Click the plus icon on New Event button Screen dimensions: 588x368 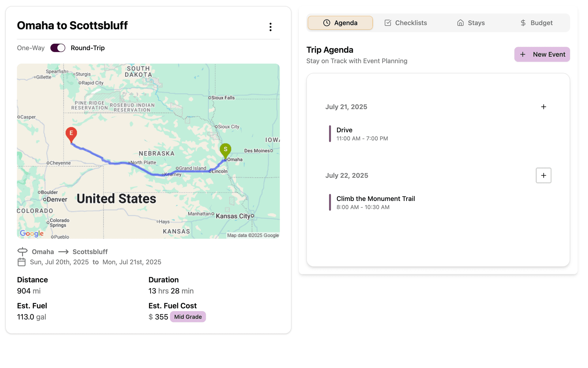pyautogui.click(x=523, y=54)
